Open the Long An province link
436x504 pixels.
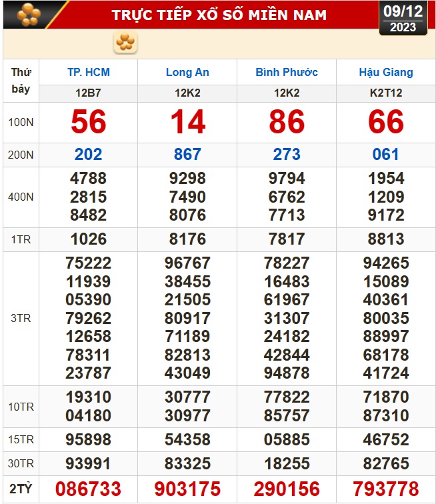(x=187, y=72)
